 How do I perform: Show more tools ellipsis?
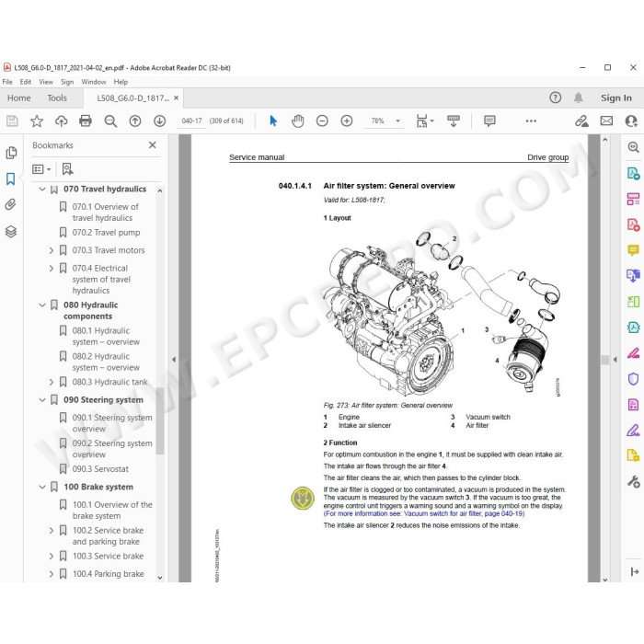point(531,121)
